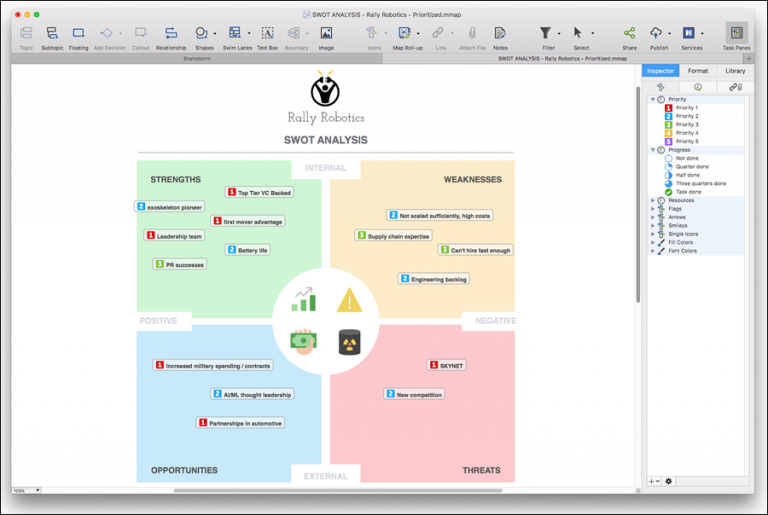The image size is (768, 515).
Task: Expand the Arrows marker group
Action: point(653,217)
